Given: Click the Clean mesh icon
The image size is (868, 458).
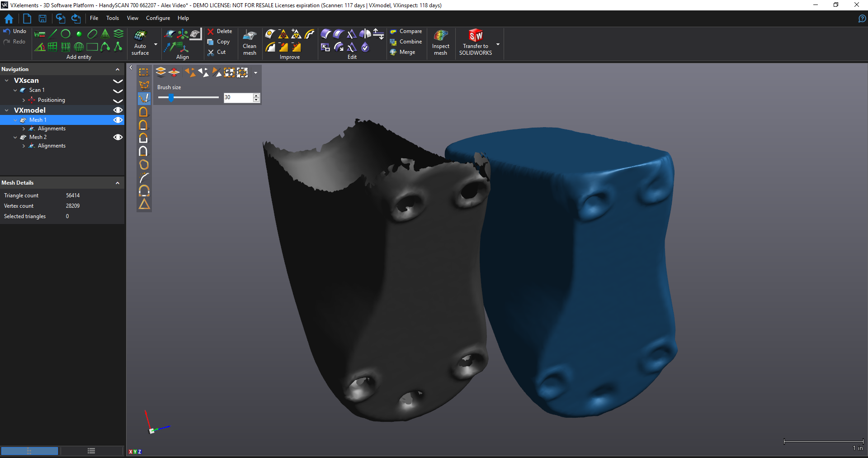Looking at the screenshot, I should click(x=250, y=36).
